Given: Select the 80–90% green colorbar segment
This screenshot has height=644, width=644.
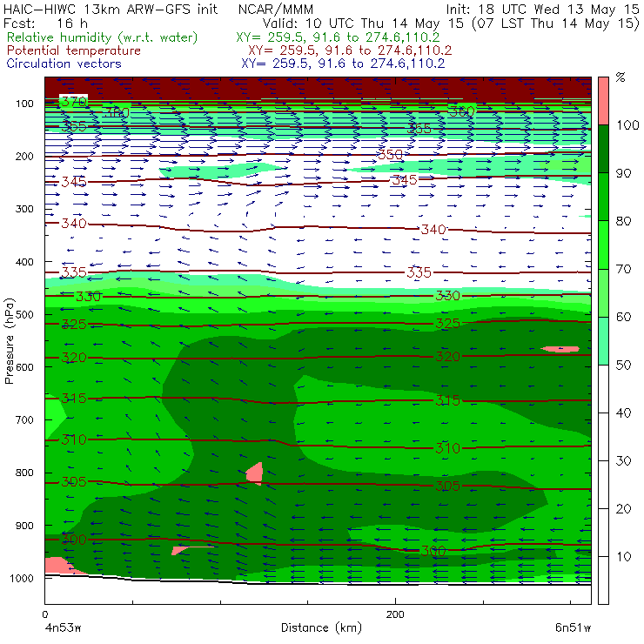Looking at the screenshot, I should click(603, 197).
